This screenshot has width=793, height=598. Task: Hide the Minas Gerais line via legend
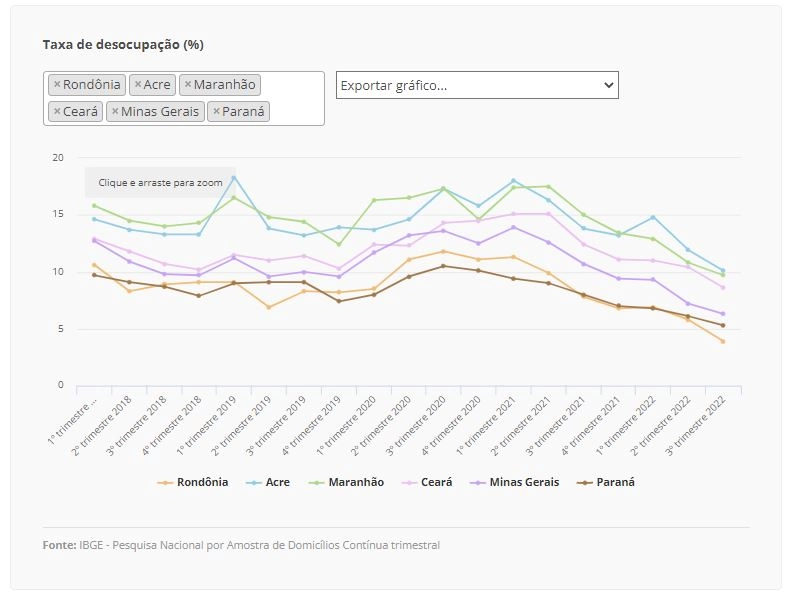point(524,482)
